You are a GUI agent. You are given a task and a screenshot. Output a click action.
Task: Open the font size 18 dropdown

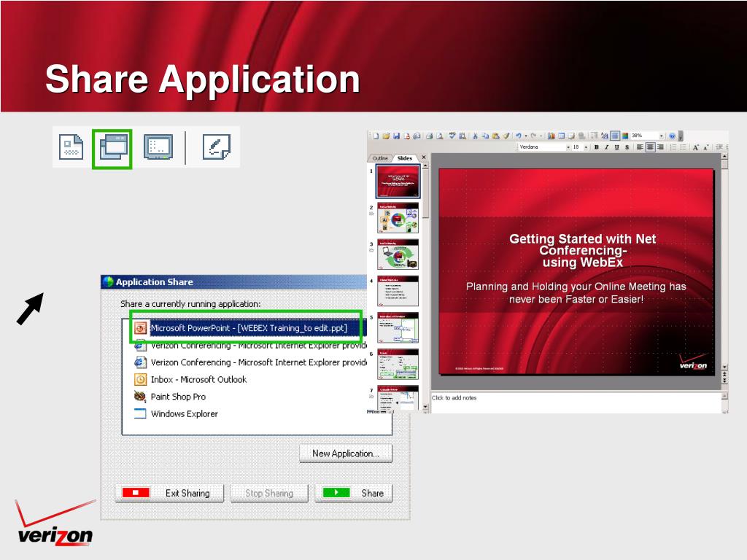586,147
